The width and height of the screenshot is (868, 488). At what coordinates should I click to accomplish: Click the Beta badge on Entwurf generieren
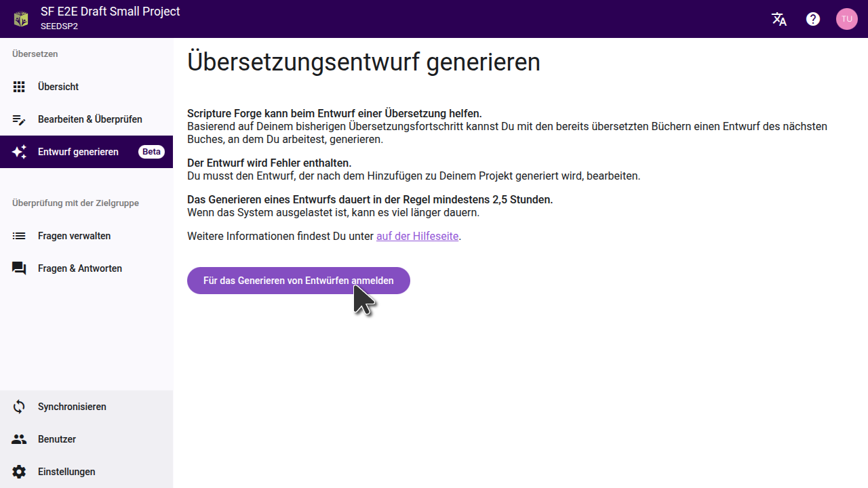click(151, 152)
